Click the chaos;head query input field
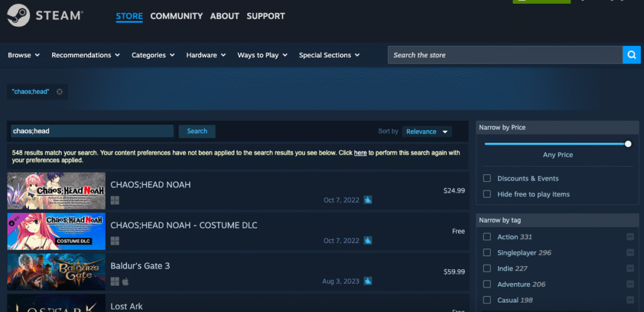 pos(92,131)
